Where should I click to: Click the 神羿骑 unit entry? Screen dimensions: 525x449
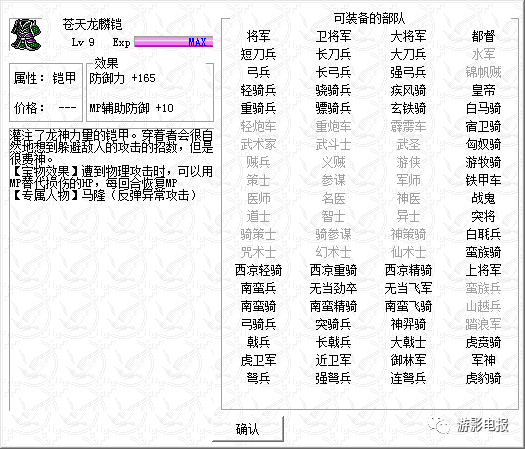(x=408, y=325)
